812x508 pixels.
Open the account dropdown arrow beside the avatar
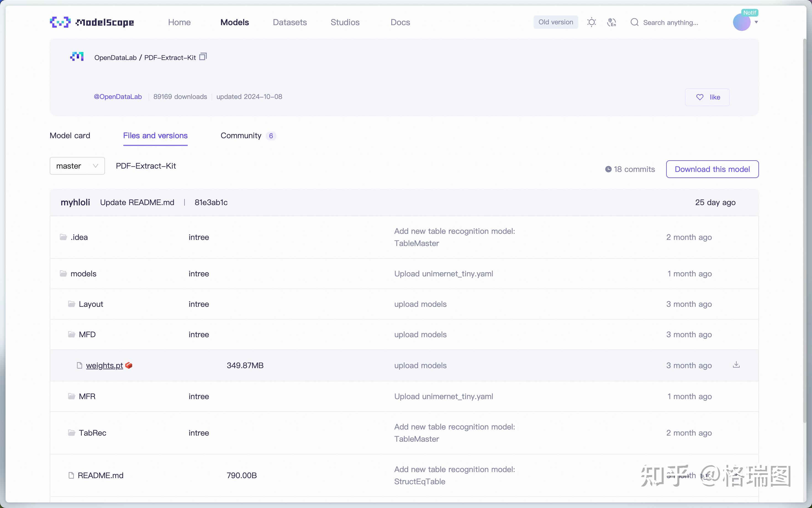point(756,22)
